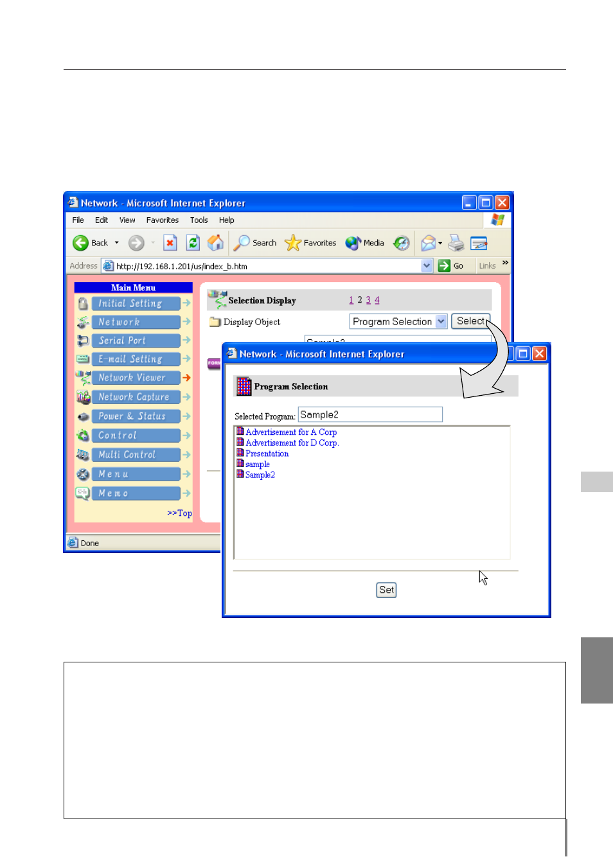Click the History icon

[x=402, y=243]
